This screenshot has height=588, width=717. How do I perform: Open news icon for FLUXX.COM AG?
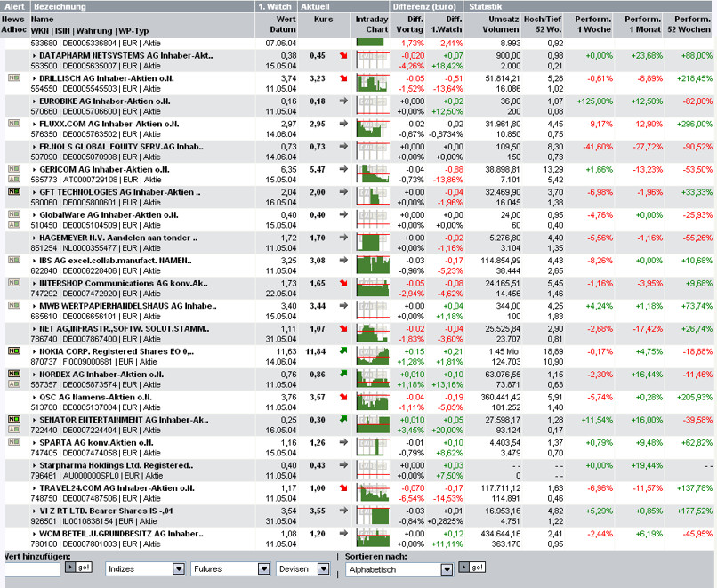point(14,124)
